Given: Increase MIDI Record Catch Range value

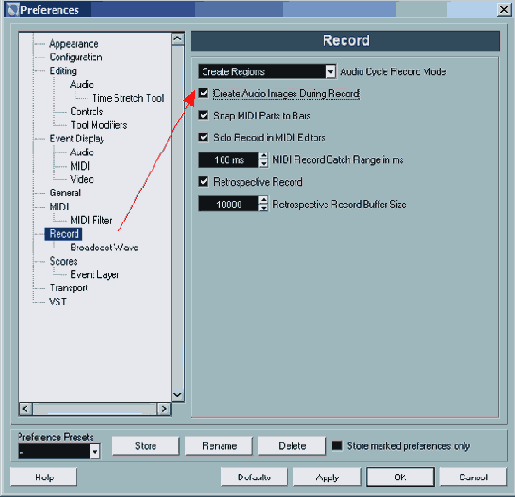Looking at the screenshot, I should [263, 156].
